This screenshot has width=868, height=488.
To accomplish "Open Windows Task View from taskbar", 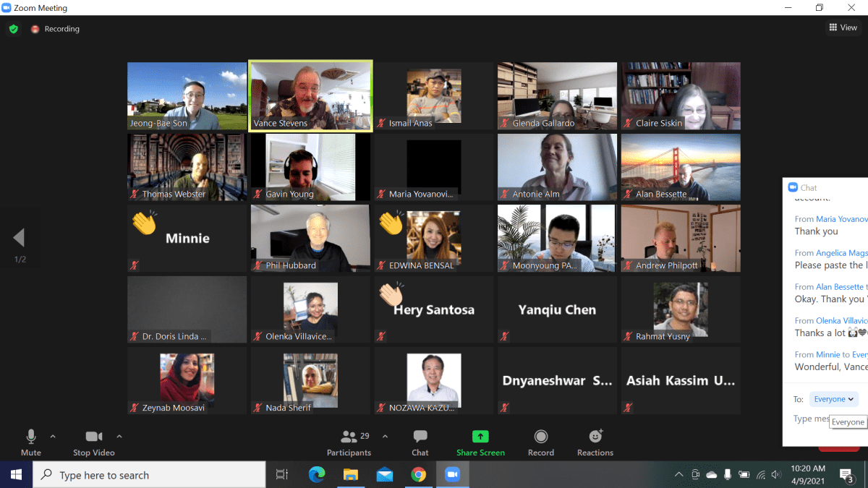I will tap(282, 475).
